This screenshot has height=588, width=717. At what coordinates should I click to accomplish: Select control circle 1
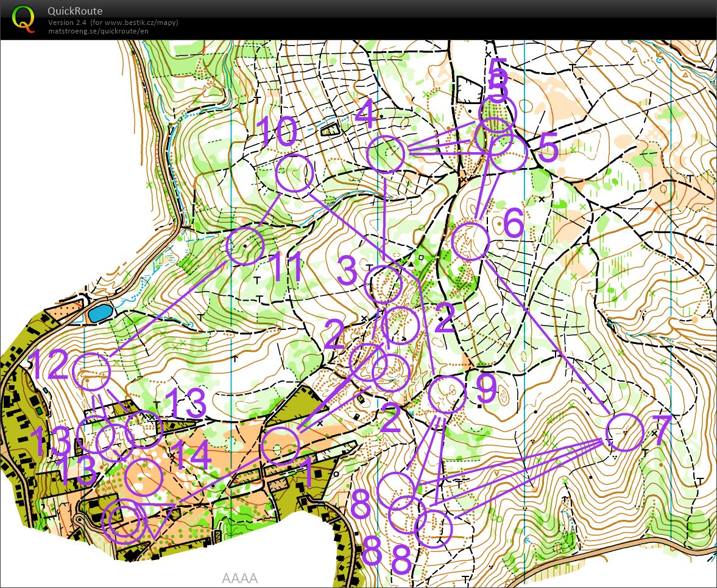click(280, 446)
